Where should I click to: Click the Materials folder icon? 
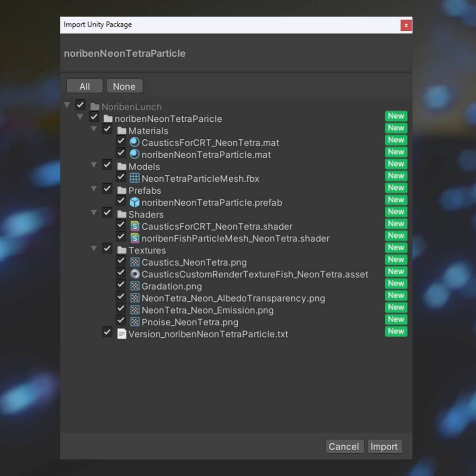coord(122,131)
